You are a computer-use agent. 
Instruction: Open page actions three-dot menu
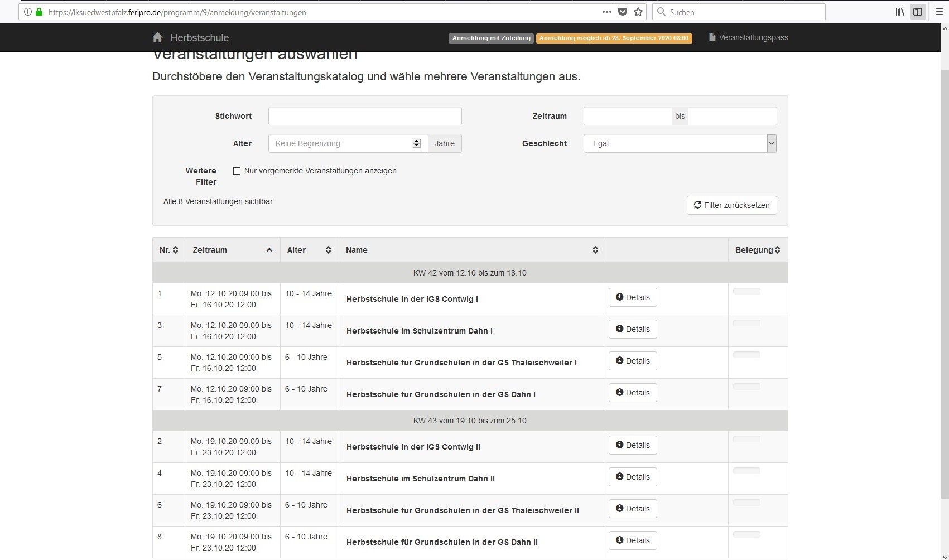point(606,12)
